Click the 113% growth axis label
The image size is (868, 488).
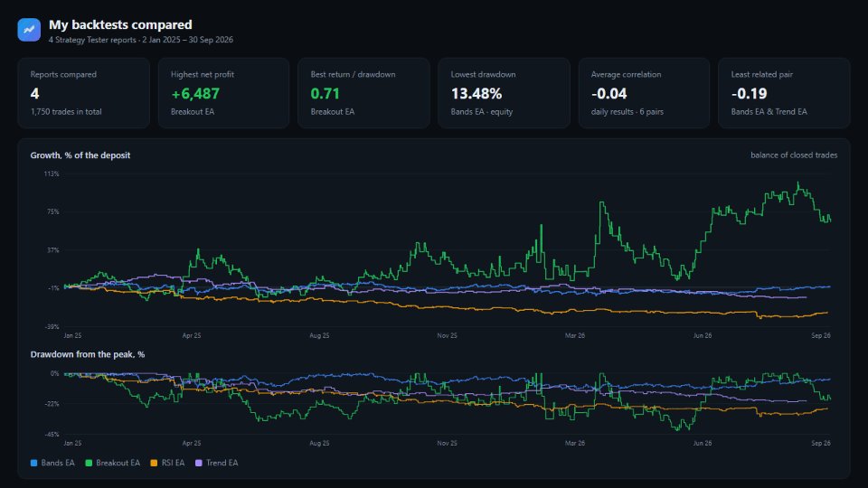click(x=52, y=174)
